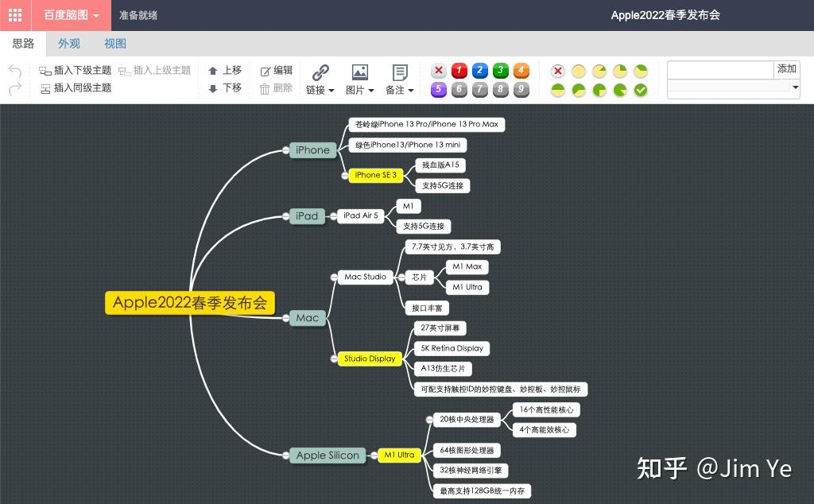Viewport: 814px width, 504px height.
Task: Collapse the 芯片 node
Action: point(401,277)
